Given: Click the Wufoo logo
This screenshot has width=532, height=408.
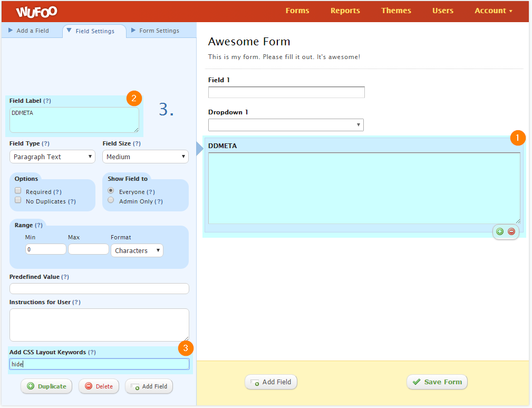Looking at the screenshot, I should (36, 12).
